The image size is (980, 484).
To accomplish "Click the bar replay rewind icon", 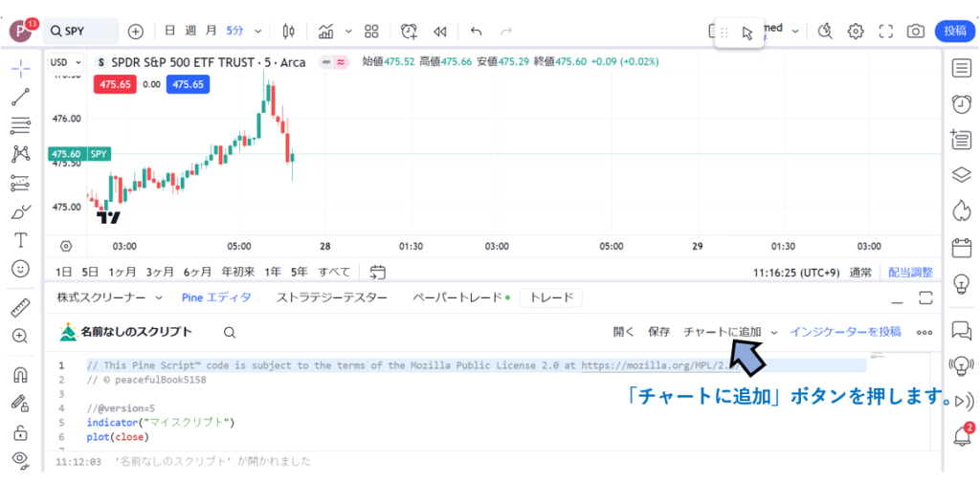I will tap(440, 31).
